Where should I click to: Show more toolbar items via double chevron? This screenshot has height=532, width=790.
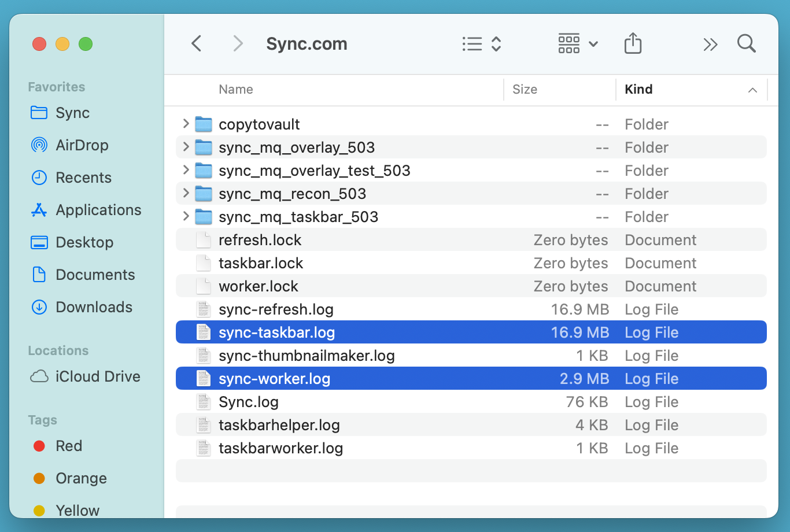[x=710, y=45]
